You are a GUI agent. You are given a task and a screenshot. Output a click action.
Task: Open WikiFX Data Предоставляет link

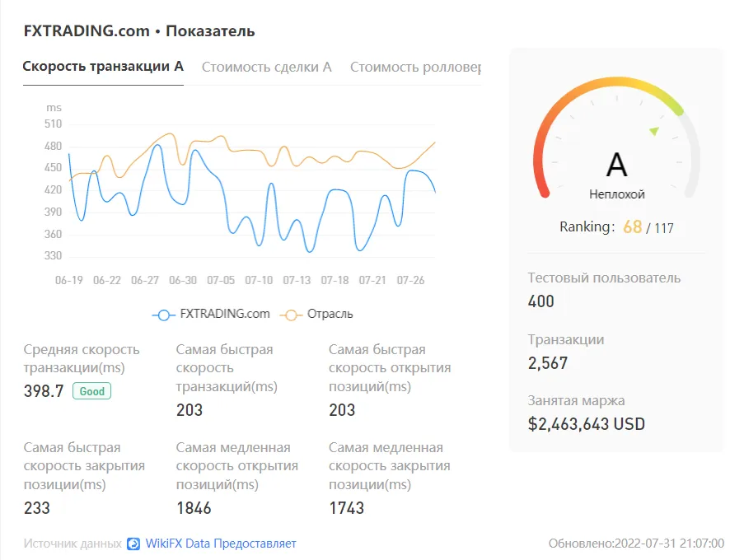click(x=221, y=544)
